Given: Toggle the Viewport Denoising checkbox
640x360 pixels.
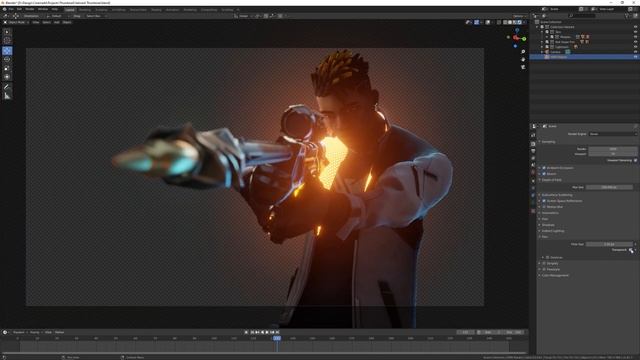Looking at the screenshot, I should coord(635,160).
